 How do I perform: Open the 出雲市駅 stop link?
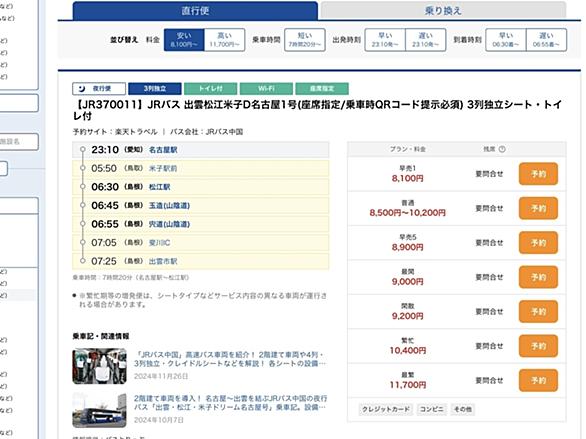163,262
